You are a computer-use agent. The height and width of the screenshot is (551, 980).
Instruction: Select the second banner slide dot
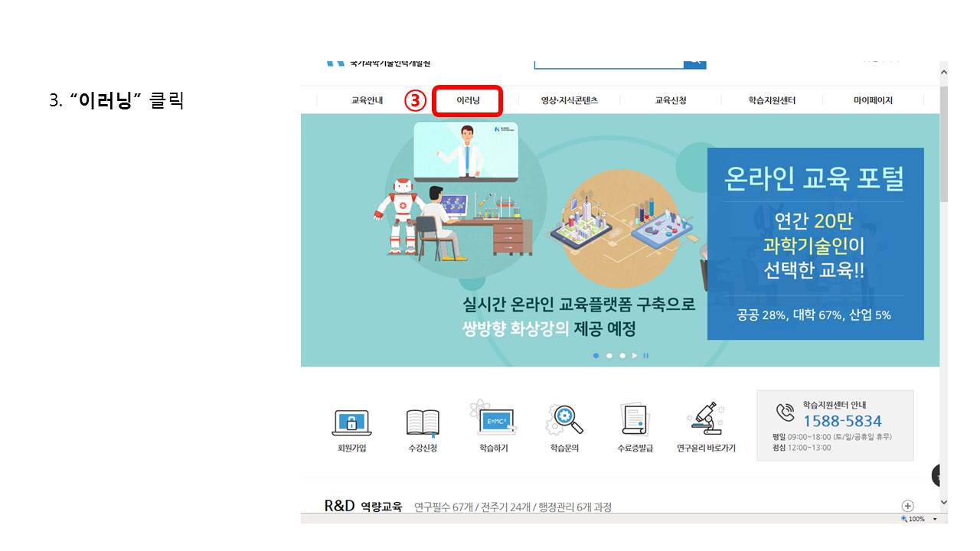click(x=609, y=356)
